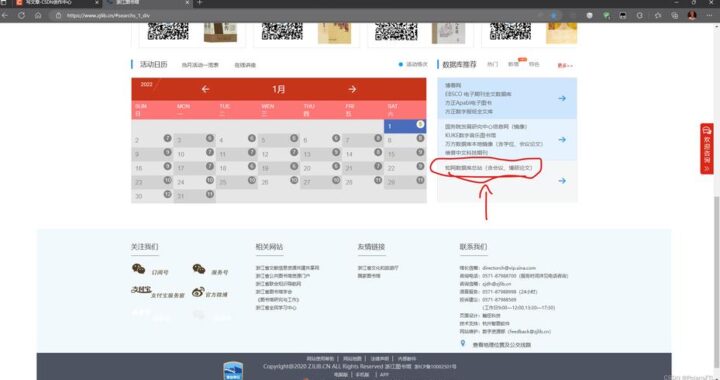Click the 2022 year label on calendar

click(x=146, y=84)
